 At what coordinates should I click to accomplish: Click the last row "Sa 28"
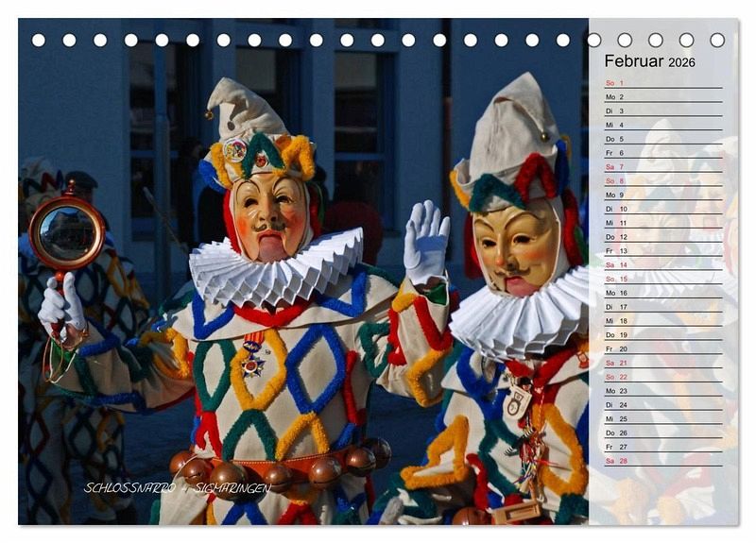pyautogui.click(x=662, y=461)
